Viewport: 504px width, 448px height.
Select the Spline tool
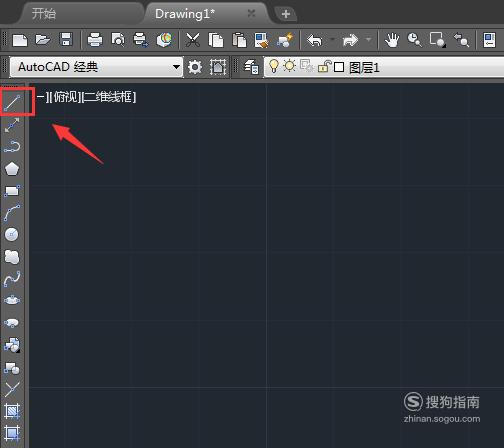coord(12,279)
